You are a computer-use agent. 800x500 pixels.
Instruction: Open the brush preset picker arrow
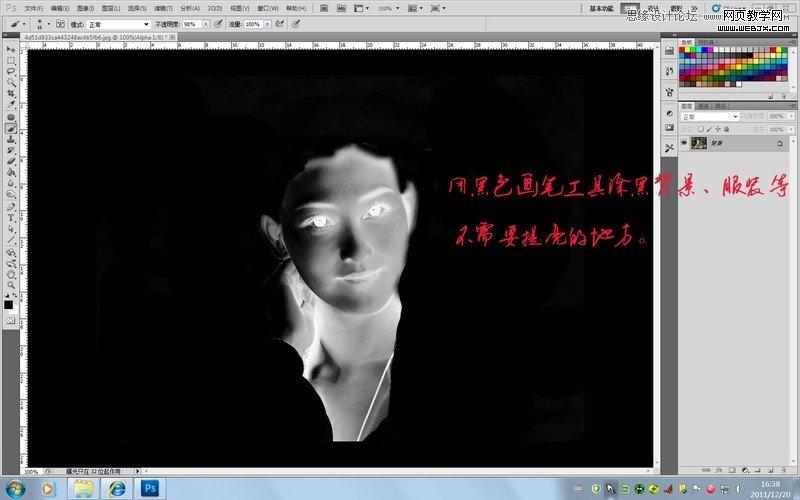pos(48,24)
